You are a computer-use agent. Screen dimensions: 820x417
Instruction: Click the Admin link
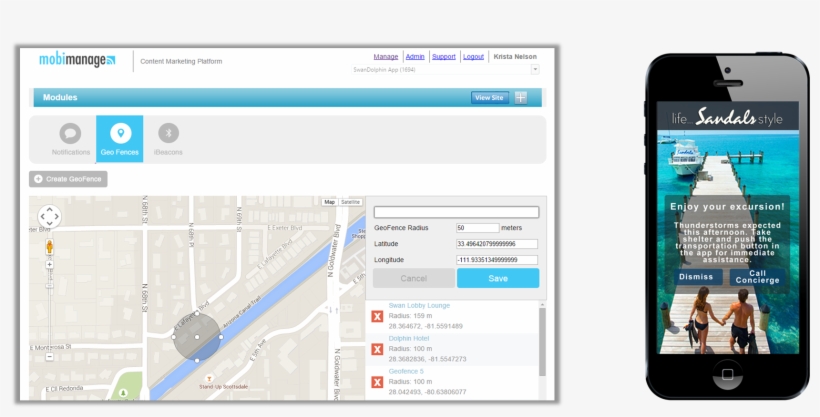pos(415,57)
